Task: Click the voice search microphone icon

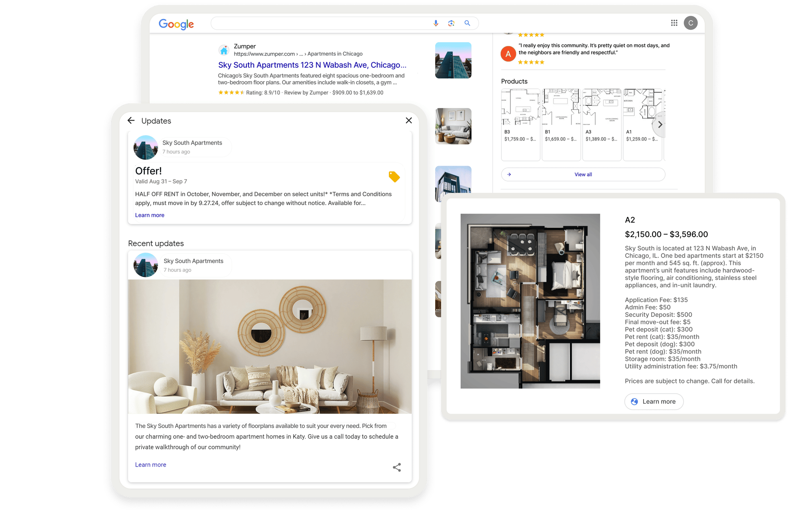Action: point(436,23)
